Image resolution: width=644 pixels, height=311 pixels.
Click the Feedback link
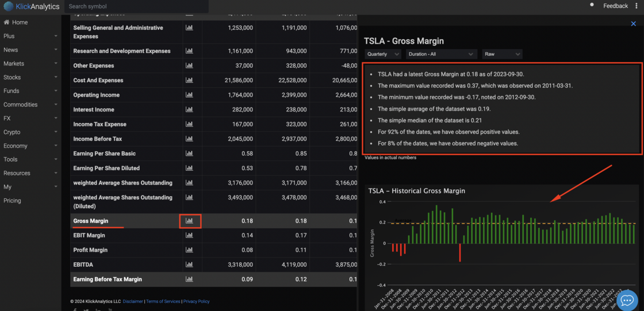coord(615,6)
